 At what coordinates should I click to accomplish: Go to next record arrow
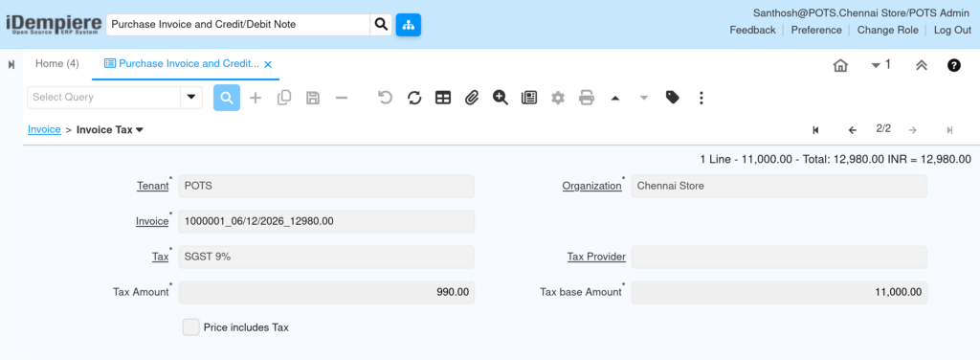pos(912,130)
